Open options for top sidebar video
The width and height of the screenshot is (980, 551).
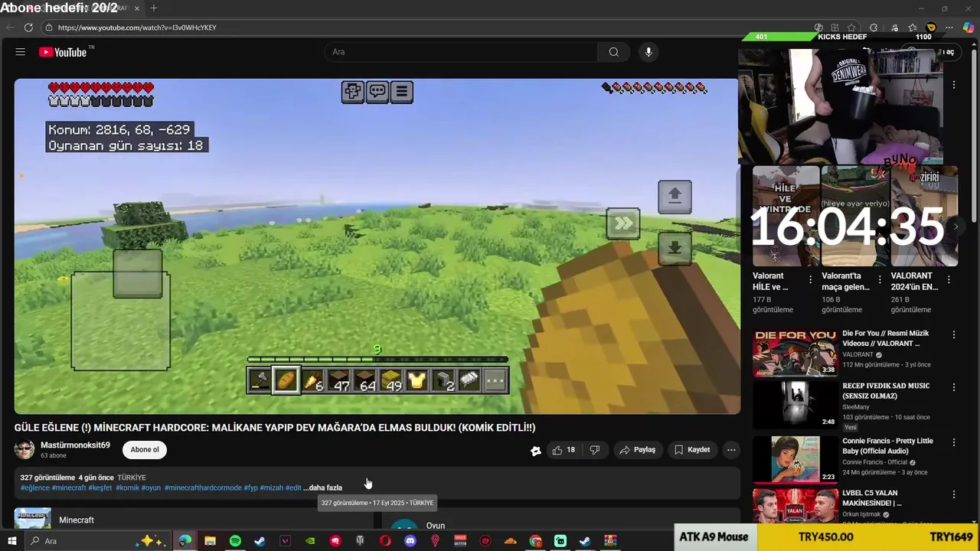tap(954, 85)
